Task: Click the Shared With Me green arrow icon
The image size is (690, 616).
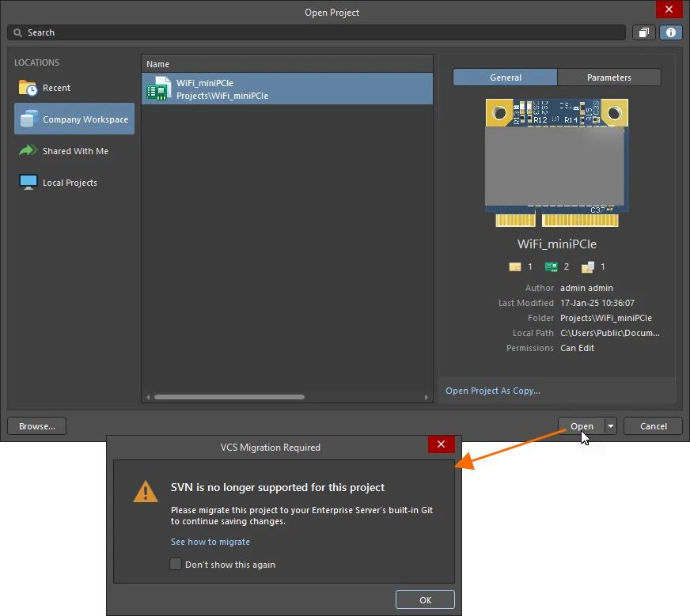Action: [x=28, y=150]
